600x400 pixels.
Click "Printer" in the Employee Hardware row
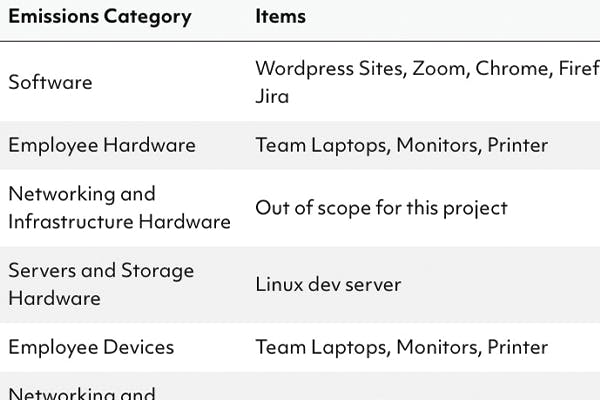(517, 145)
